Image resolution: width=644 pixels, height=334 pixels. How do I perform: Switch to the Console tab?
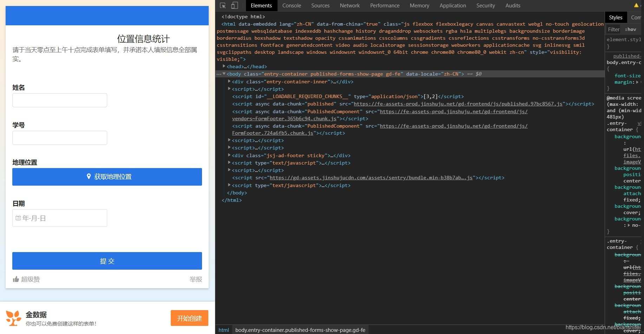[292, 6]
